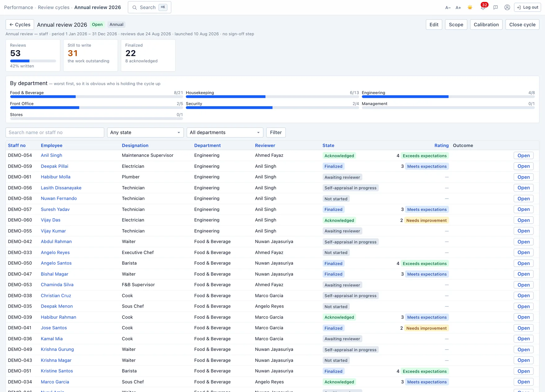Screen dimensions: 545x392
Task: Open employee Nuwan Fernando link
Action: click(59, 199)
